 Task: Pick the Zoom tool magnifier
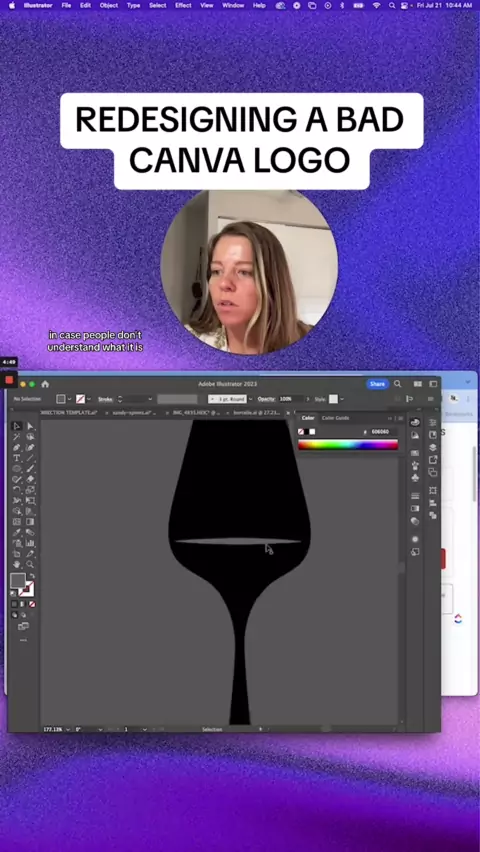30,564
